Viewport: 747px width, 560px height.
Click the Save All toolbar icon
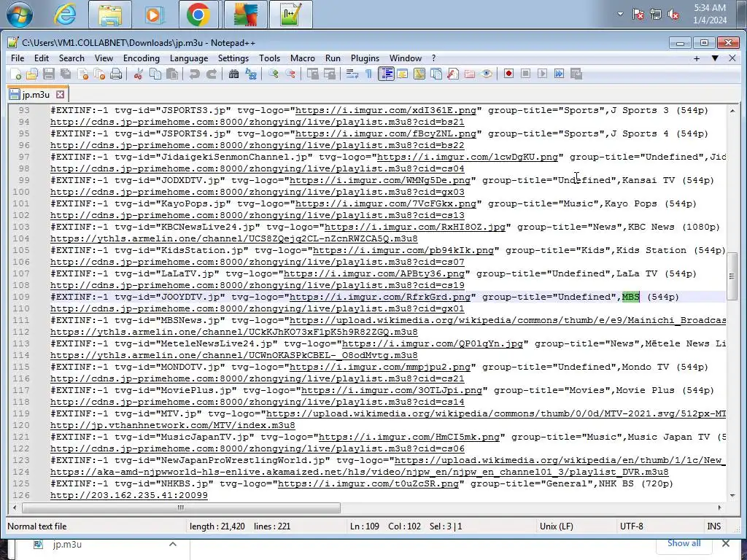coord(65,74)
